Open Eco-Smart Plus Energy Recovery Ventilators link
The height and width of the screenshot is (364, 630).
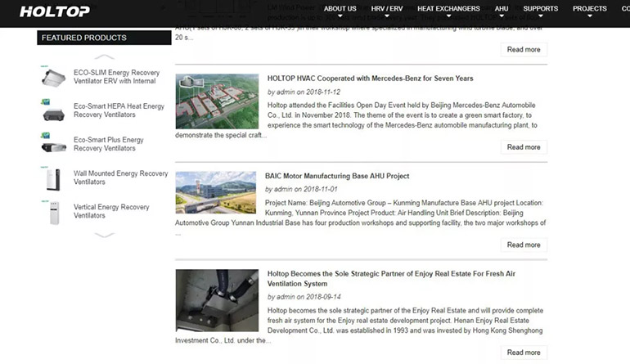[x=109, y=144]
